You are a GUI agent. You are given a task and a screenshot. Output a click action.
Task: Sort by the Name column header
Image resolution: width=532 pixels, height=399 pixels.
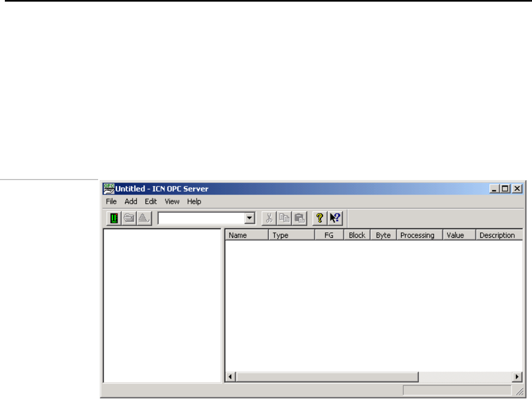point(247,235)
